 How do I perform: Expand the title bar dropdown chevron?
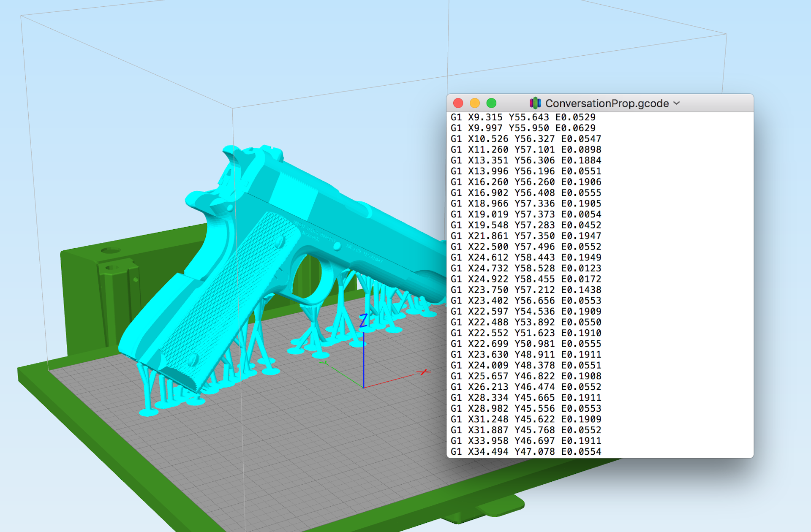pyautogui.click(x=677, y=103)
